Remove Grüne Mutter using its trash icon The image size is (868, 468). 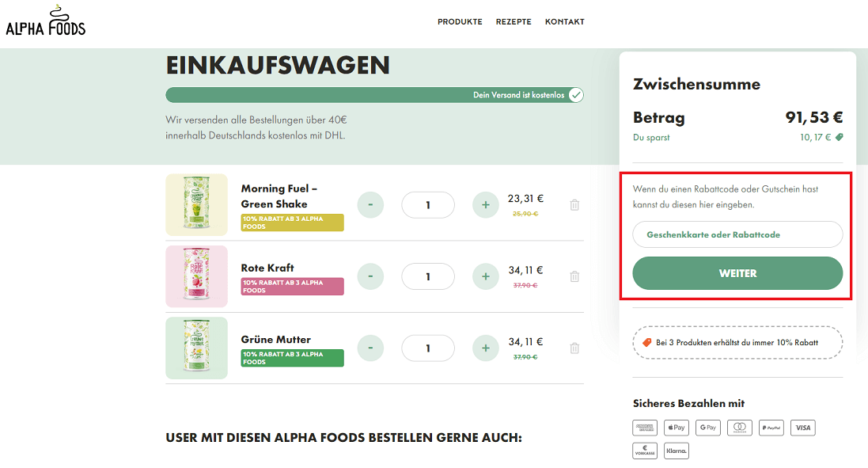(574, 348)
